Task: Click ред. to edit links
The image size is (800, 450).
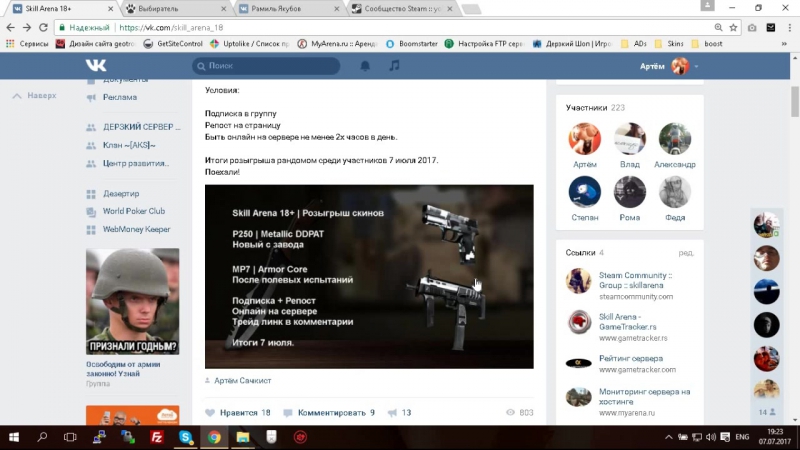Action: [x=686, y=253]
